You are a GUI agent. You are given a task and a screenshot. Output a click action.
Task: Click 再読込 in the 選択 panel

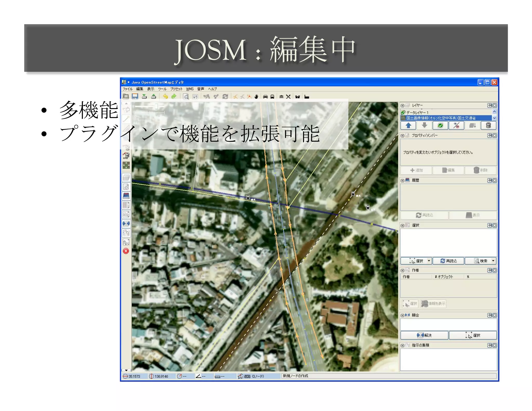pos(448,261)
